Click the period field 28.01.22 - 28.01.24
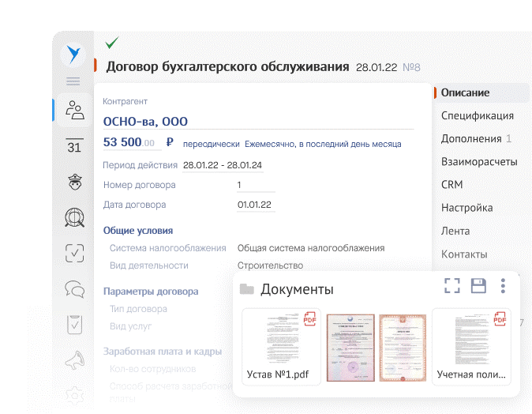The width and height of the screenshot is (532, 414). 223,165
